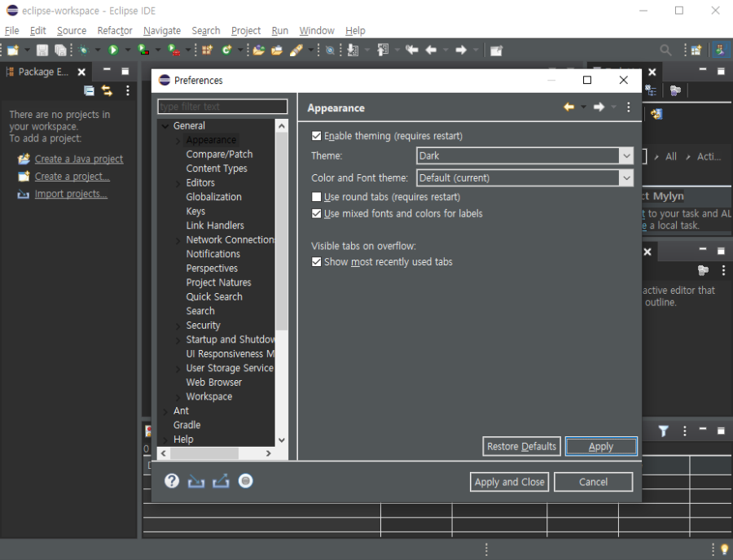Open the Source menu
Viewport: 733px width, 560px height.
coord(72,31)
